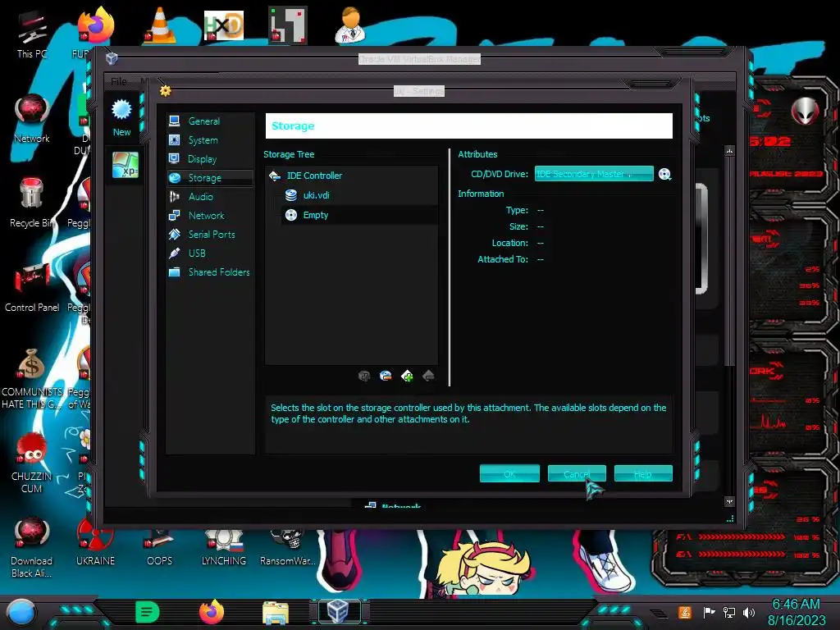
Task: Click the volume speaker tray icon
Action: tap(749, 612)
